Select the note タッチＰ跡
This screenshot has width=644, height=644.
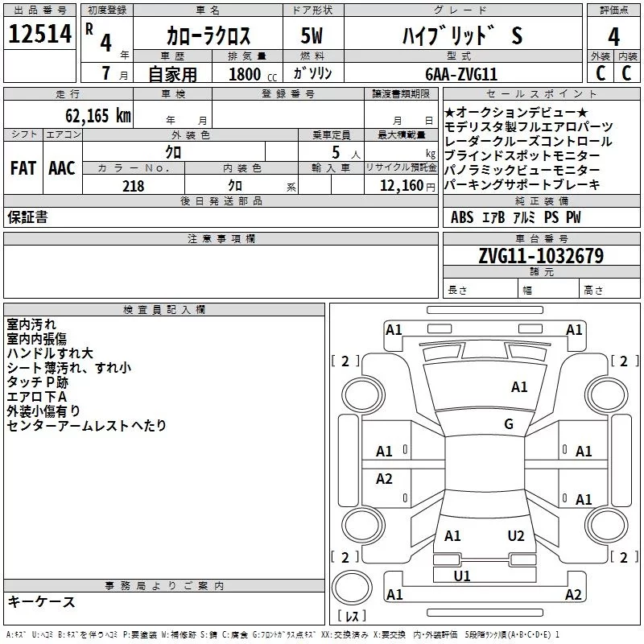(x=37, y=382)
